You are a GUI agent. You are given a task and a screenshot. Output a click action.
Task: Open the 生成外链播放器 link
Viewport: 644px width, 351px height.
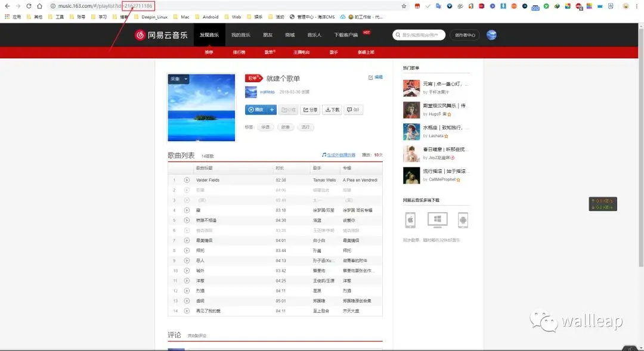tap(340, 155)
